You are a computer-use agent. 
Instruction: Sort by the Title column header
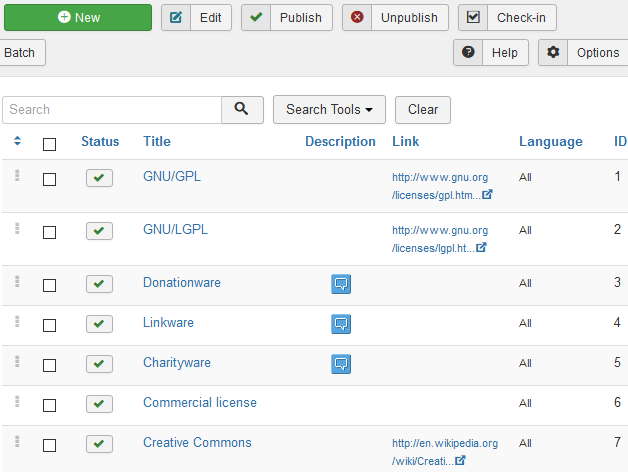click(157, 141)
